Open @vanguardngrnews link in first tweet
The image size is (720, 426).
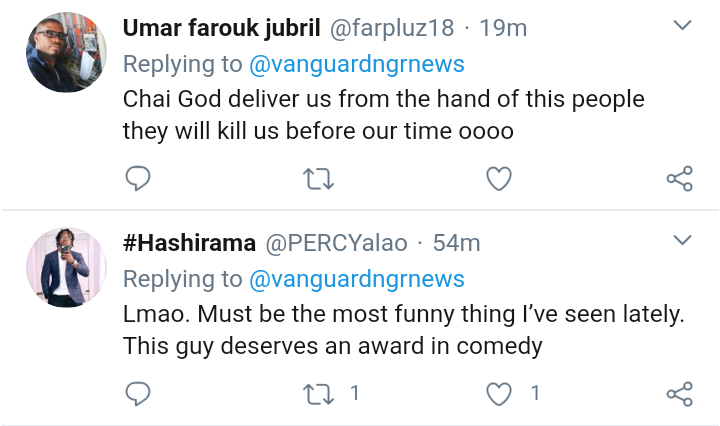click(357, 64)
